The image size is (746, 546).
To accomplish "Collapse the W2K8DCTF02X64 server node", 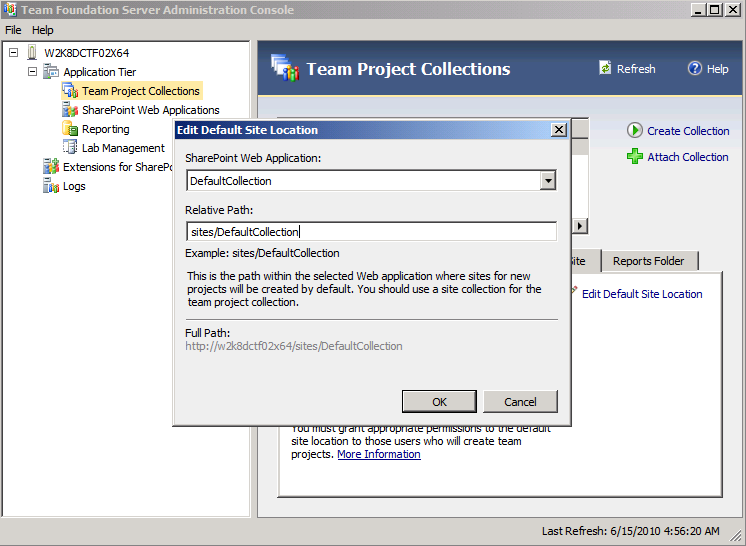I will pos(14,52).
